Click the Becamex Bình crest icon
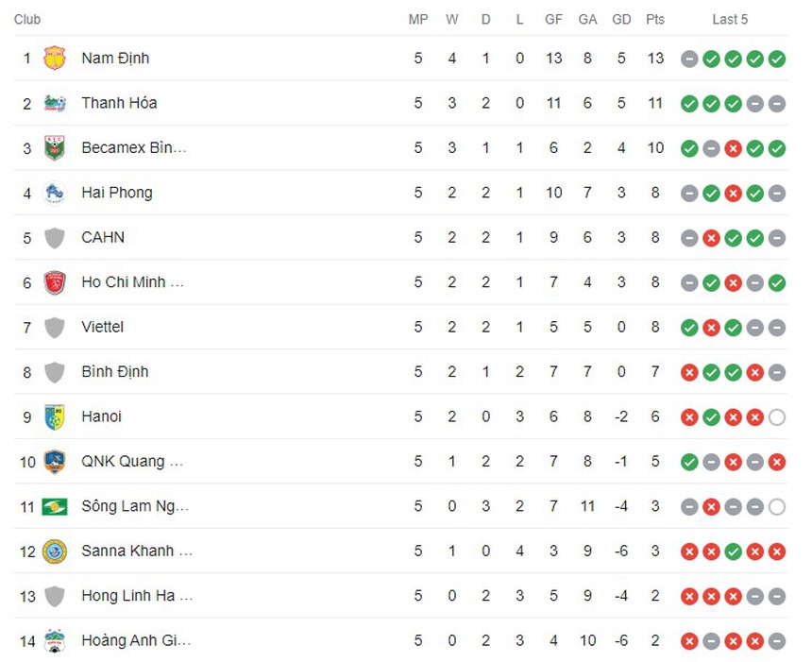Image resolution: width=812 pixels, height=662 pixels. [x=55, y=147]
